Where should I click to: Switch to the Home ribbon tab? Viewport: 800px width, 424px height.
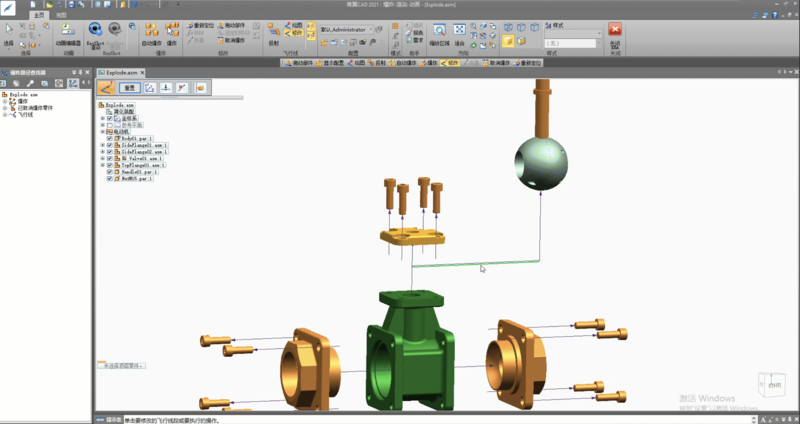pyautogui.click(x=39, y=15)
